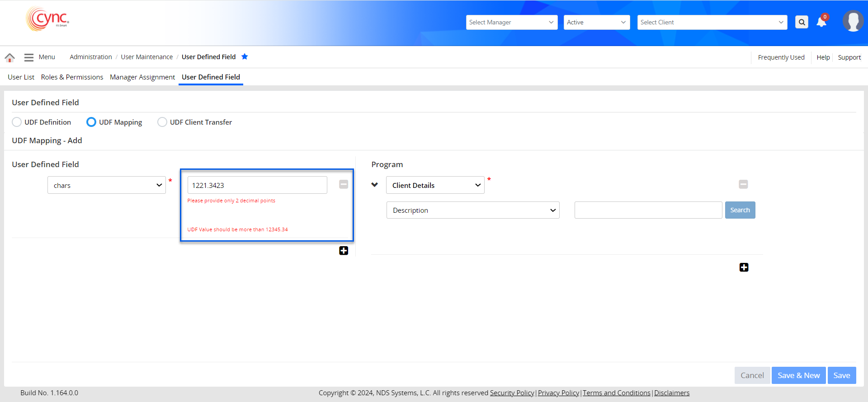Switch to the Manager Assignment tab
The height and width of the screenshot is (402, 868).
[142, 77]
